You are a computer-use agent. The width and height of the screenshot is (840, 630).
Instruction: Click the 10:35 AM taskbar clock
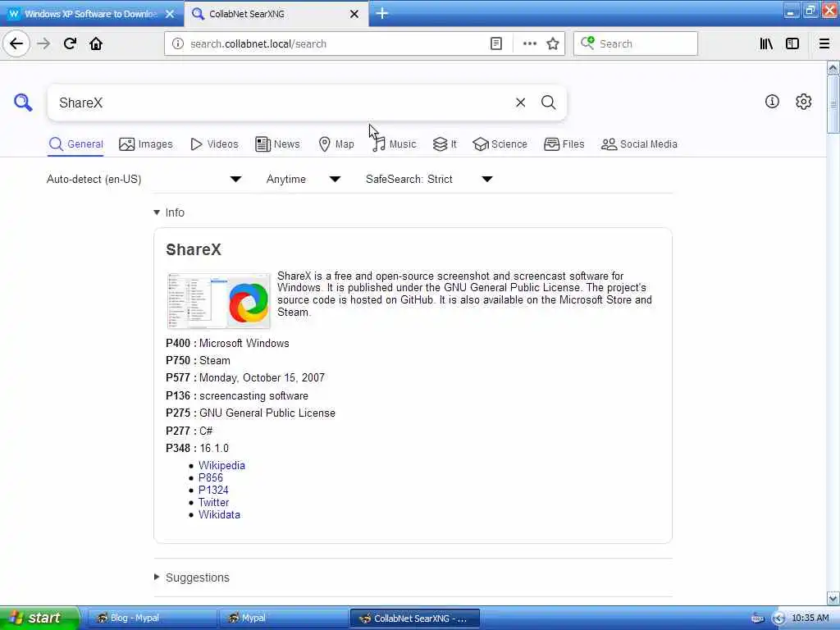click(810, 619)
